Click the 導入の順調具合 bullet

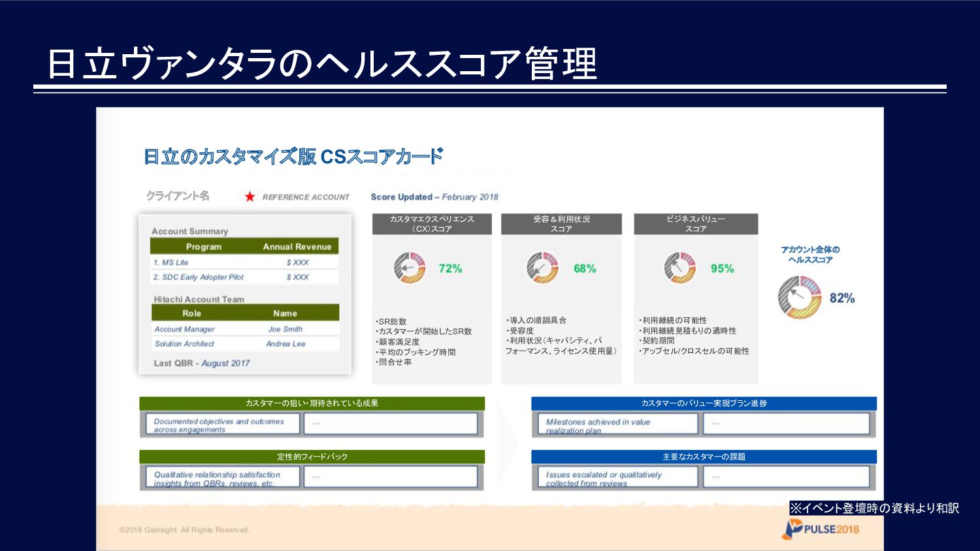point(536,321)
